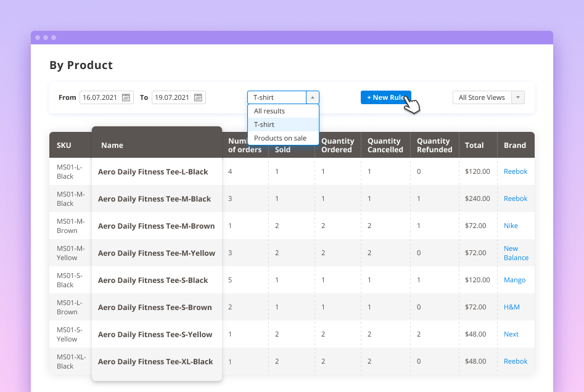584x392 pixels.
Task: Sort by the Total column header
Action: click(x=474, y=145)
